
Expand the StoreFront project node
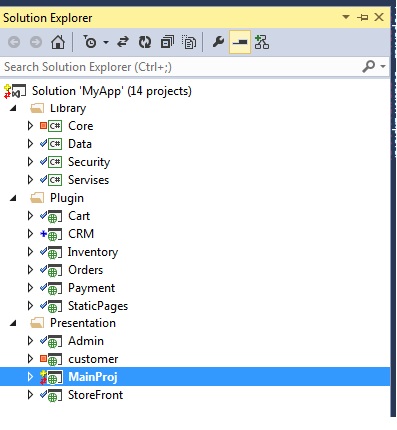30,395
